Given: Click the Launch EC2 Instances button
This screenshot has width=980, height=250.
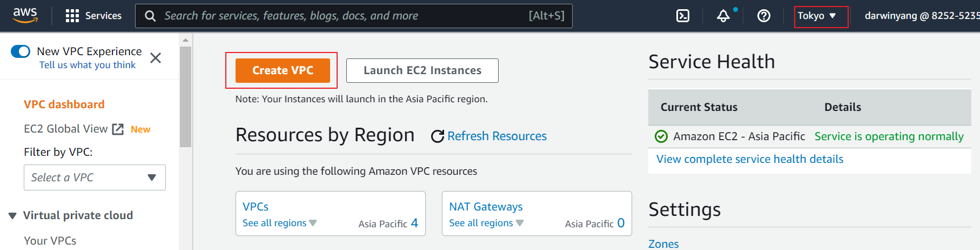Looking at the screenshot, I should (422, 70).
